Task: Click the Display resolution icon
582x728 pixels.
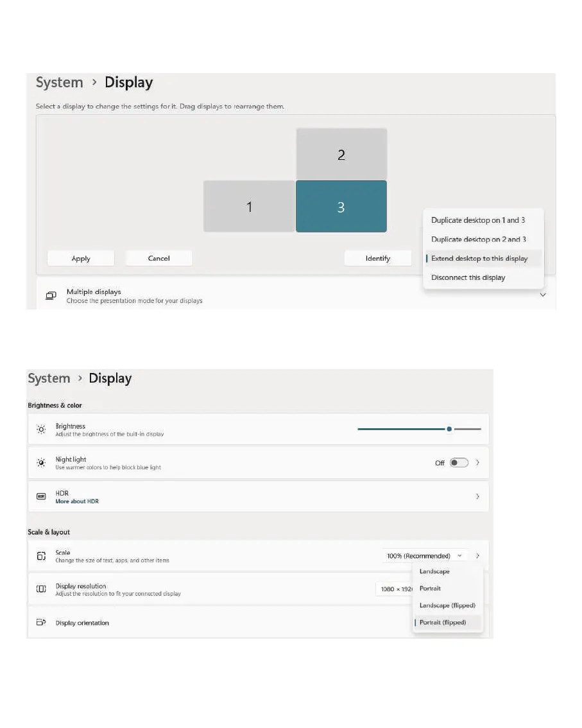Action: pyautogui.click(x=41, y=589)
